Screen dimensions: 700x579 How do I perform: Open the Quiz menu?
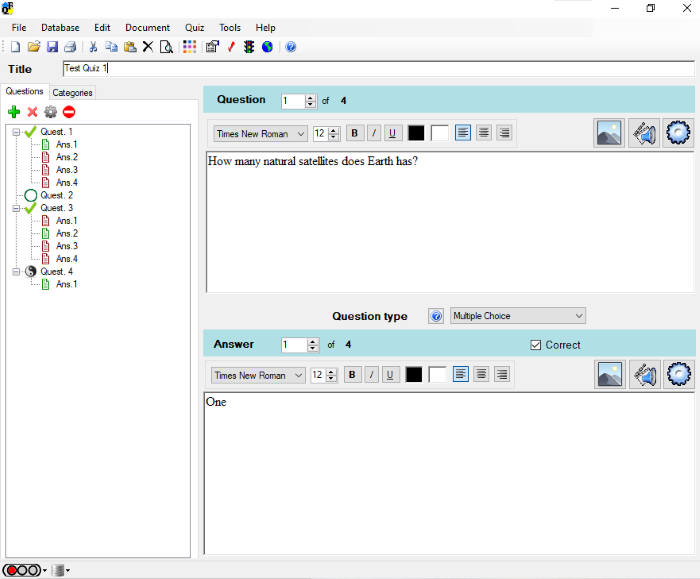click(x=195, y=28)
